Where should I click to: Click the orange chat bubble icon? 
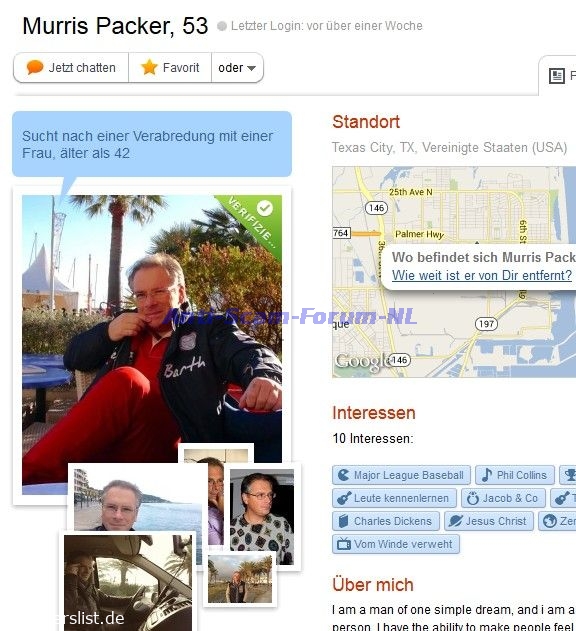(35, 67)
